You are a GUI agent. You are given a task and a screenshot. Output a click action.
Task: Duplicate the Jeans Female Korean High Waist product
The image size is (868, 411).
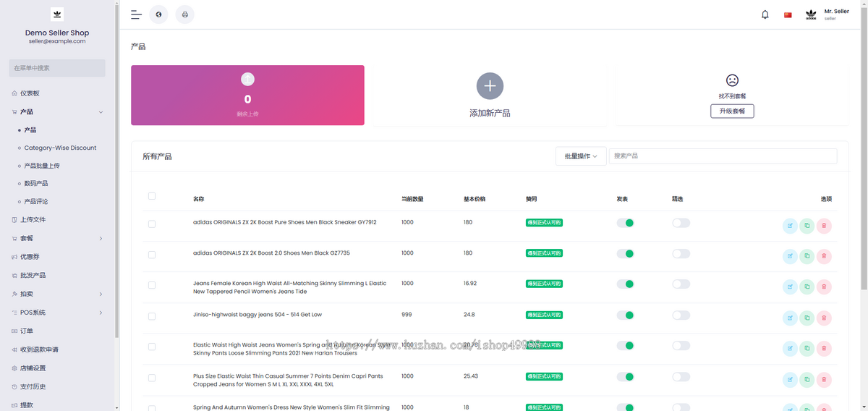(x=807, y=287)
